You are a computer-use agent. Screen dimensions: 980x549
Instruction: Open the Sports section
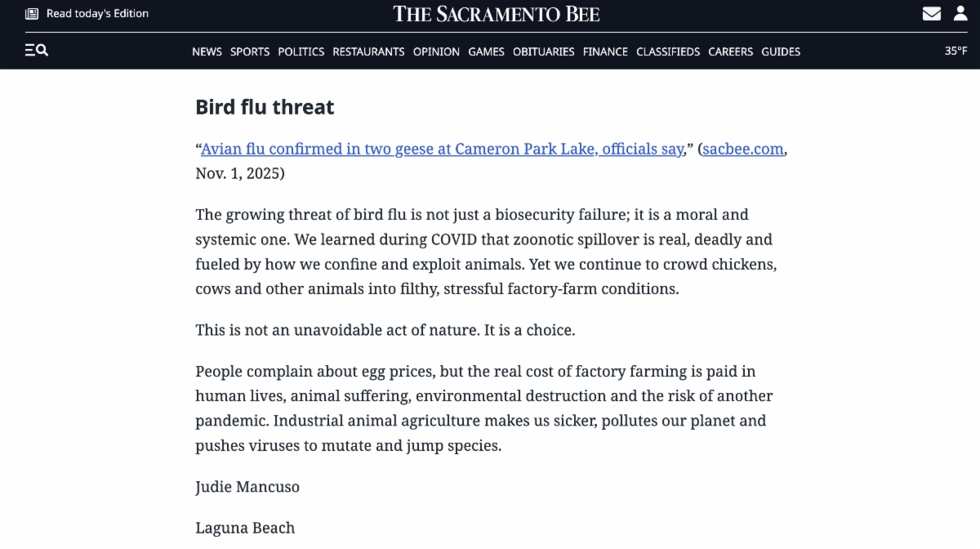(x=250, y=51)
